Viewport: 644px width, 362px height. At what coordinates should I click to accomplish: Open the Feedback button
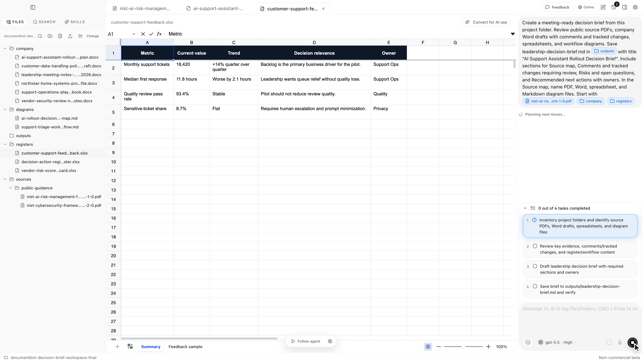[x=557, y=7]
